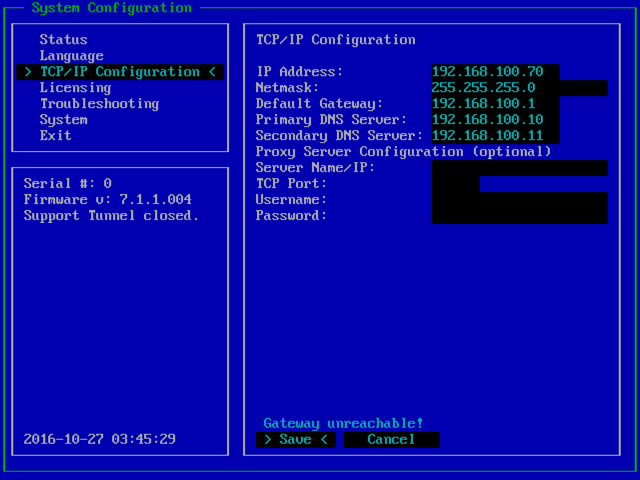
Task: Go to the Troubleshooting menu entry
Action: (100, 104)
